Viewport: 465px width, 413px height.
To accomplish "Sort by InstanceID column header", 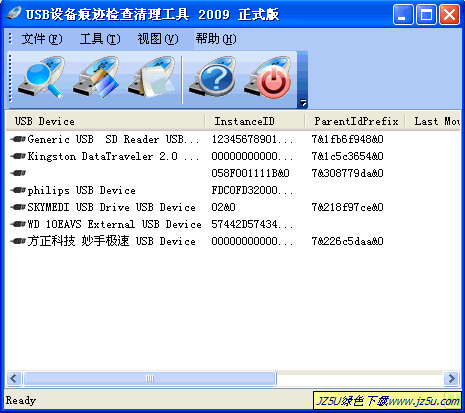I will (x=255, y=121).
